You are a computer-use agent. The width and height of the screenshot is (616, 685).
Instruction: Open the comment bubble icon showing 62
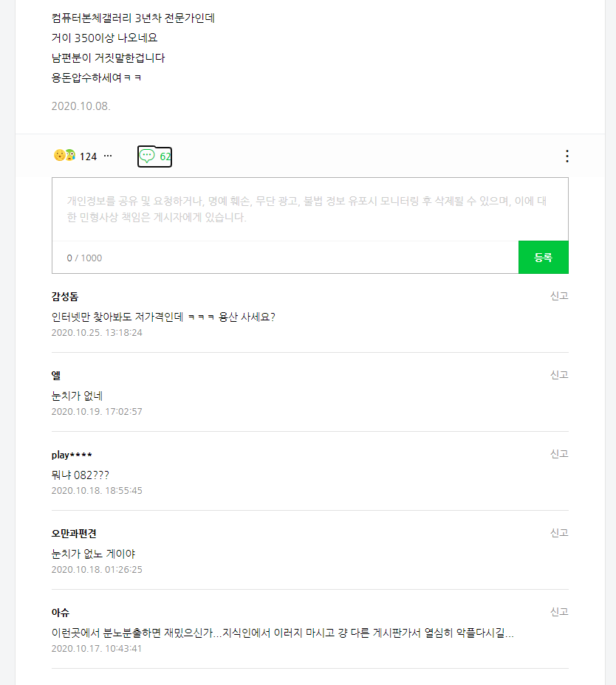(154, 156)
